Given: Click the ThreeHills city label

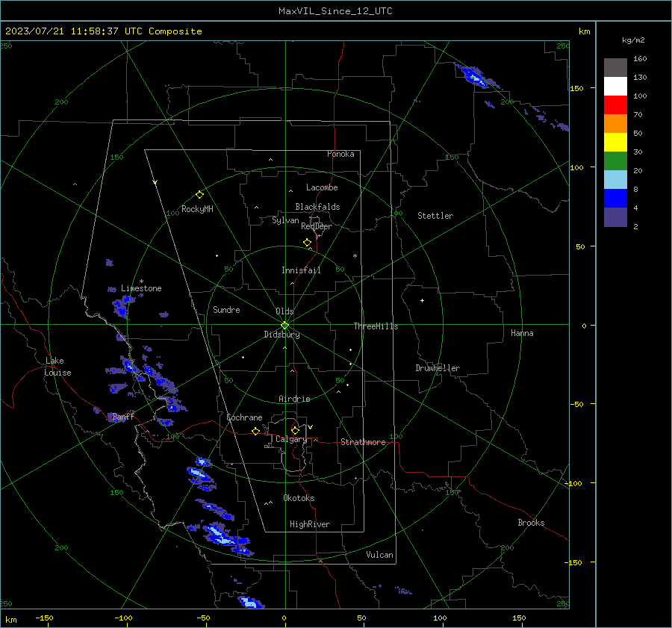Looking at the screenshot, I should 376,326.
